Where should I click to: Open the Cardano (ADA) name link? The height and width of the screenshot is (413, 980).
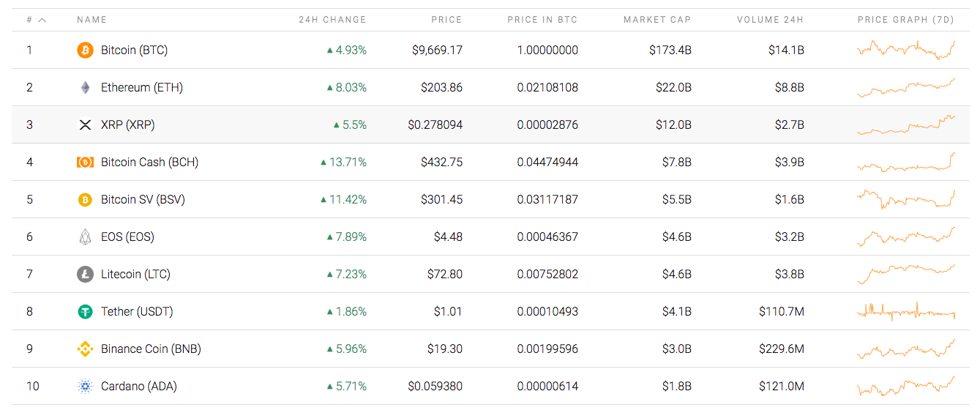pos(139,386)
